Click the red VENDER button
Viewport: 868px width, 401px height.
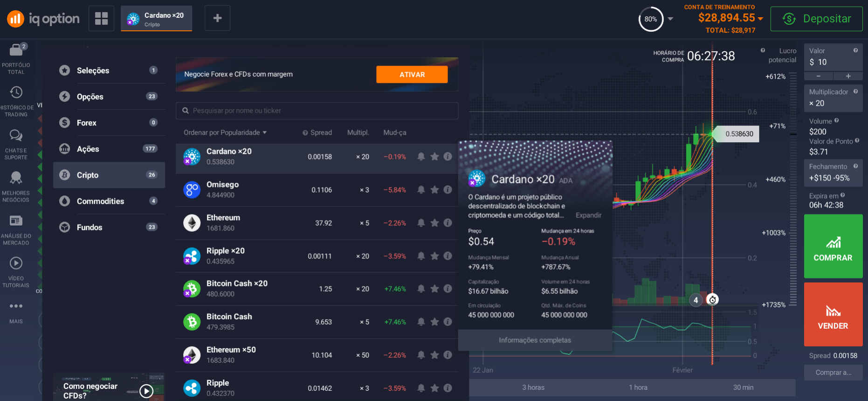click(834, 314)
